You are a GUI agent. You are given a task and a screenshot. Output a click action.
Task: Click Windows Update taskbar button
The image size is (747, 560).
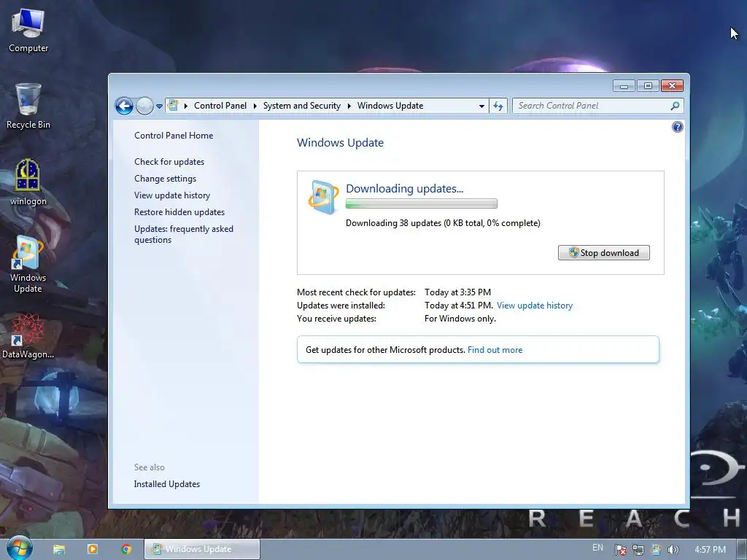pyautogui.click(x=202, y=549)
